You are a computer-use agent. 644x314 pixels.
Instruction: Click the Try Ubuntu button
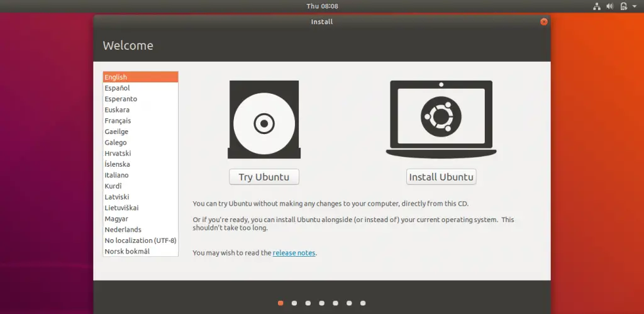(x=264, y=177)
